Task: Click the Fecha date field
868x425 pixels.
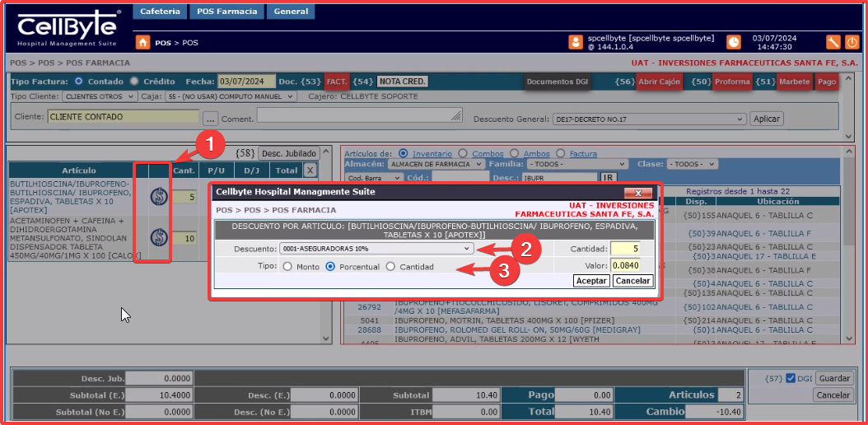Action: (246, 82)
